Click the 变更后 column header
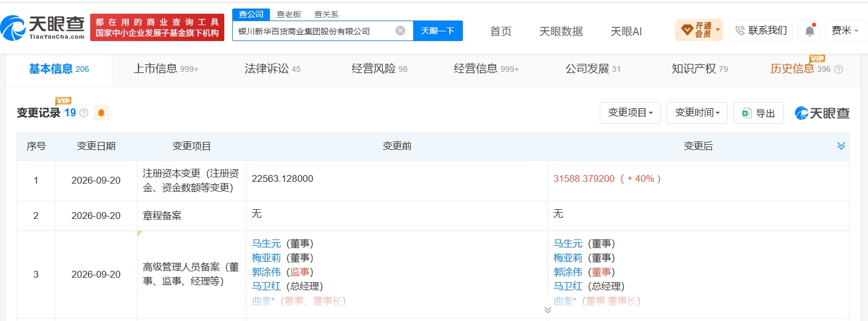The width and height of the screenshot is (868, 321). 699,146
